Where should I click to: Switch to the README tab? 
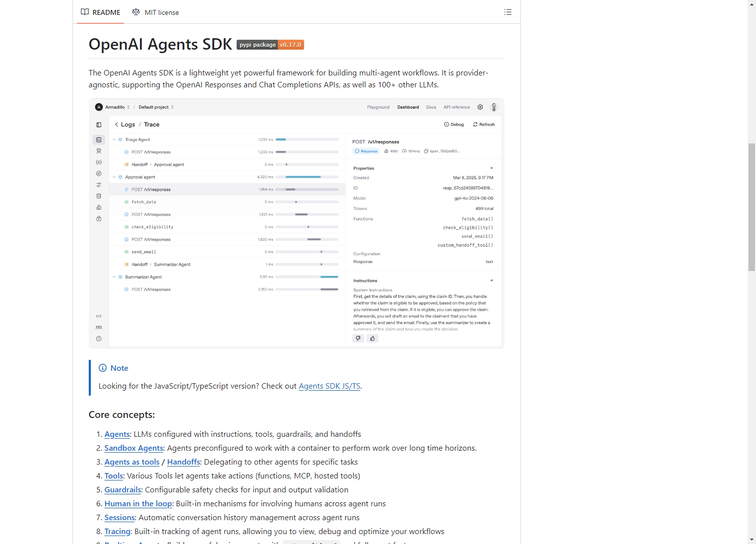click(101, 12)
